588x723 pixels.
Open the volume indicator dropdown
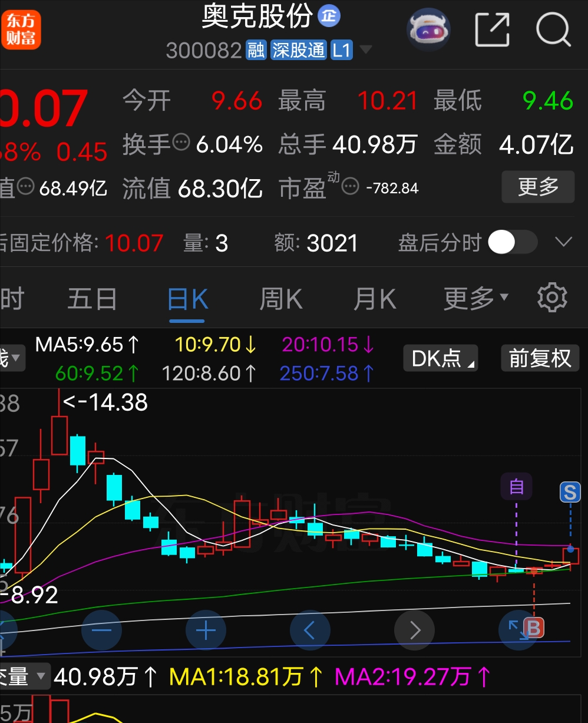click(x=24, y=676)
